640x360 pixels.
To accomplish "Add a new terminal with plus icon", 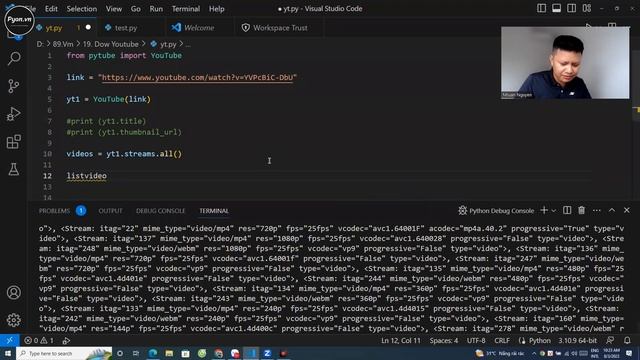I will tap(544, 210).
